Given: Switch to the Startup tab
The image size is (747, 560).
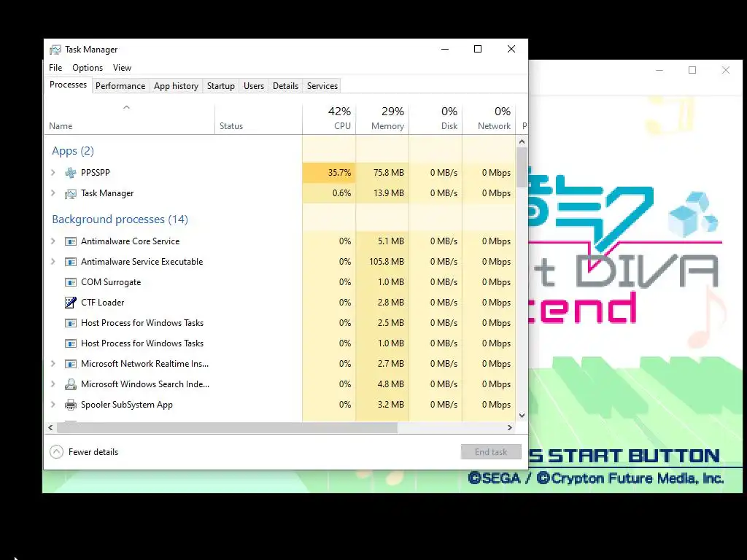Looking at the screenshot, I should pyautogui.click(x=220, y=86).
